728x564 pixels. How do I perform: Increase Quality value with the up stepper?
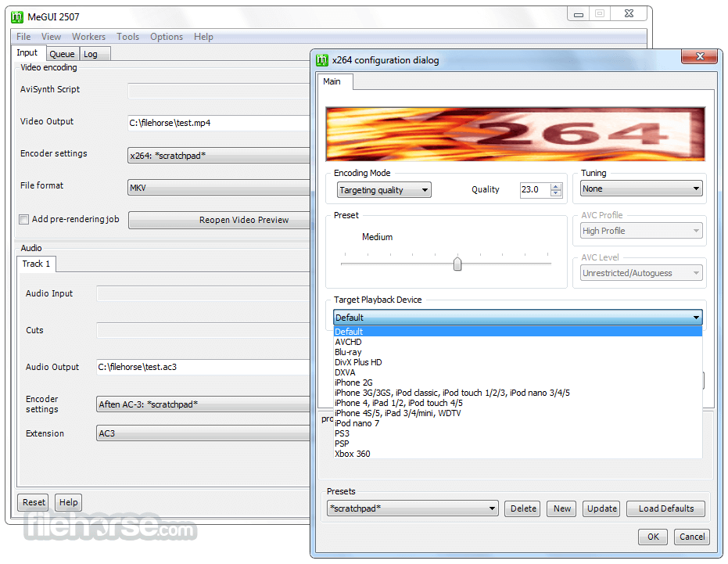click(556, 186)
